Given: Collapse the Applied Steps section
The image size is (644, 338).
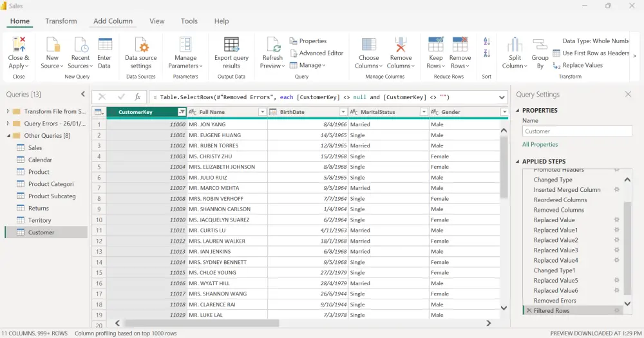Looking at the screenshot, I should [517, 161].
